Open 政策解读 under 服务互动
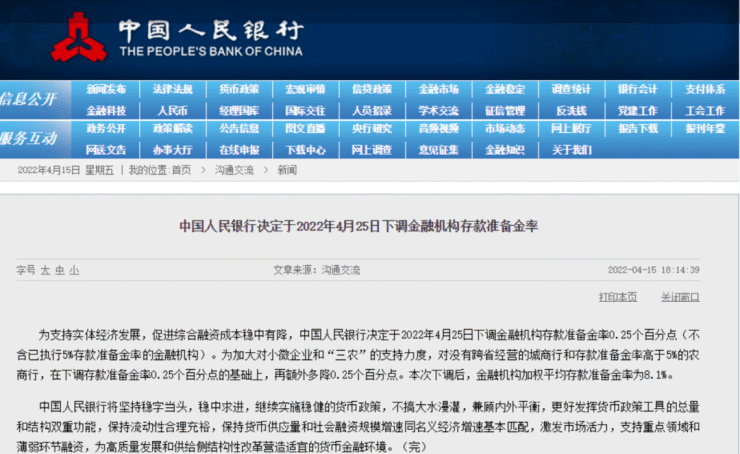740x454 pixels. tap(173, 128)
